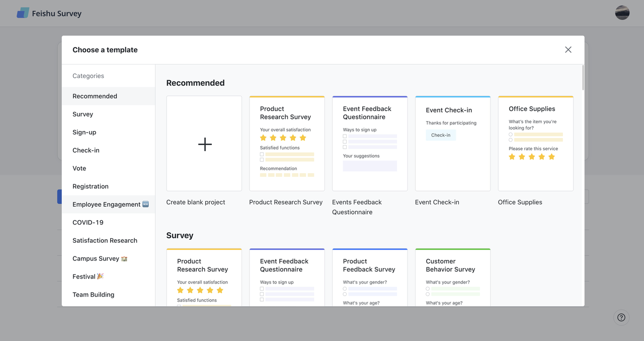Pick the Event Feedback Questionnaire thumbnail under Recommended

click(x=370, y=144)
